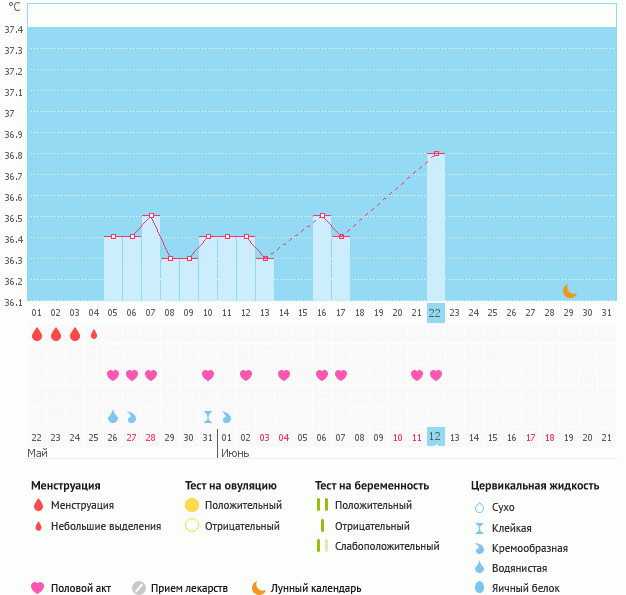Click the 'Яичный белок' drop legend icon

pyautogui.click(x=481, y=588)
